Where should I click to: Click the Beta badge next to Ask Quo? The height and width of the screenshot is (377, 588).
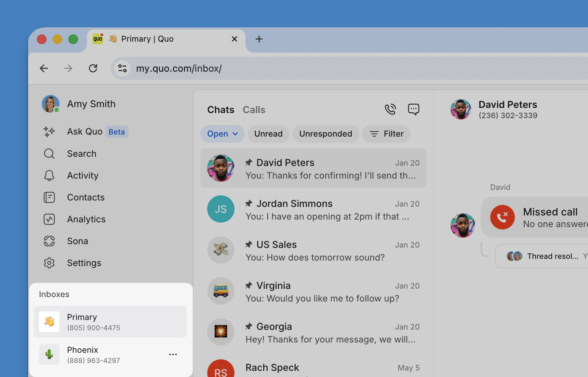tap(117, 132)
